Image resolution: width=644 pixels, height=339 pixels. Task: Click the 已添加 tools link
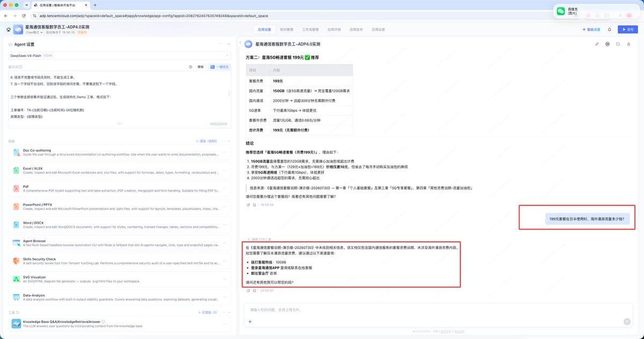208,312
